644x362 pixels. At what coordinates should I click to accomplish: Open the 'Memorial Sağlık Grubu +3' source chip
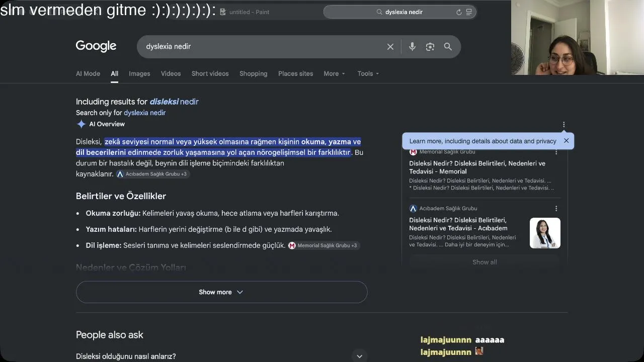coord(324,245)
